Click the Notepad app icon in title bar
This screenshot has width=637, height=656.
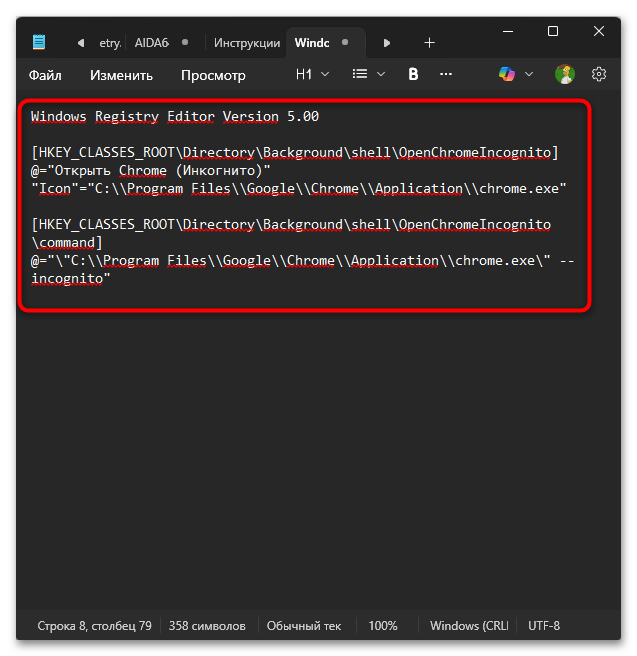(39, 42)
